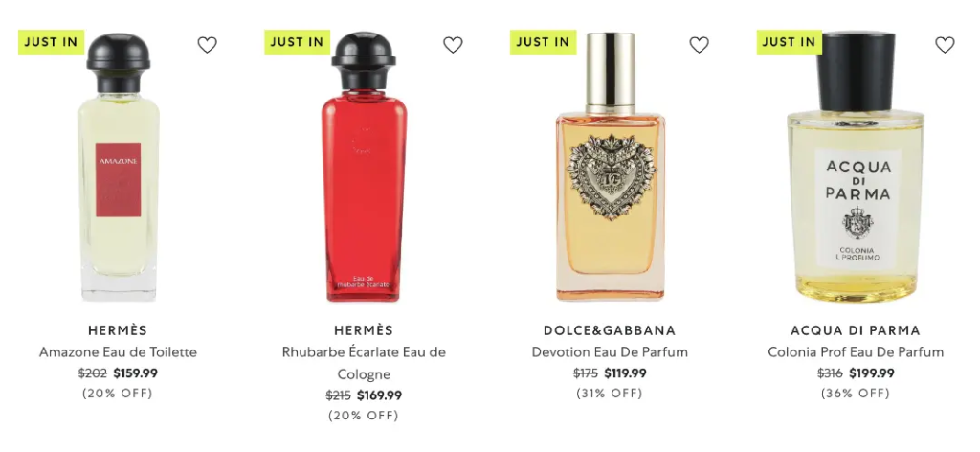Image resolution: width=980 pixels, height=452 pixels.
Task: Add Rhubarbe Écarlate cologne to wishlist
Action: pyautogui.click(x=453, y=45)
